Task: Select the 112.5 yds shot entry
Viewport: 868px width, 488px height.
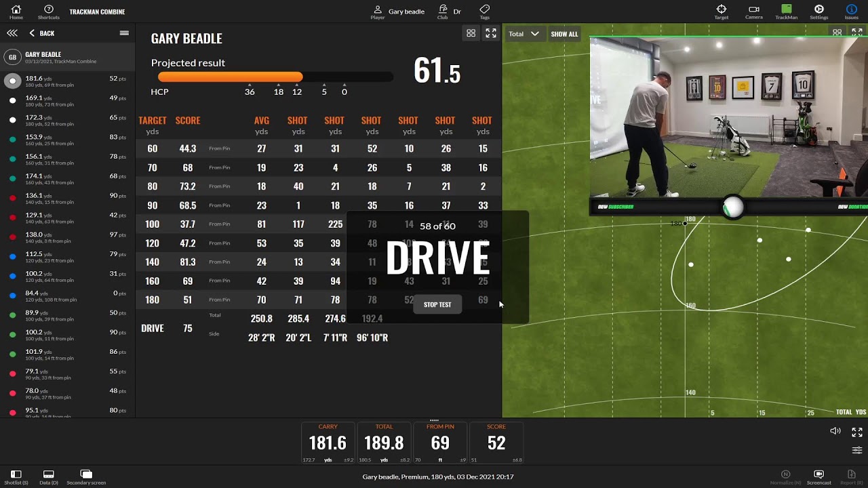Action: (x=68, y=257)
